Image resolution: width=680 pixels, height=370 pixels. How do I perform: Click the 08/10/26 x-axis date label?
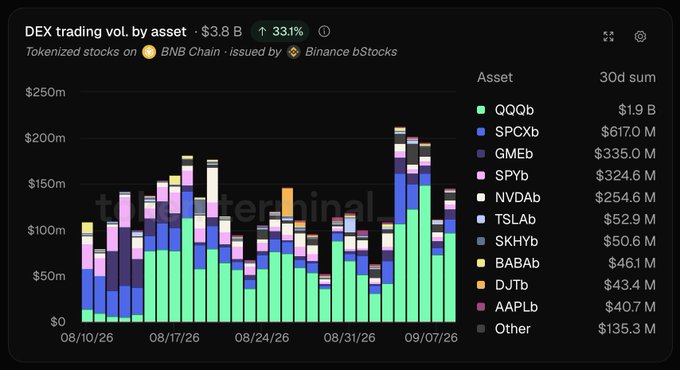pyautogui.click(x=87, y=337)
